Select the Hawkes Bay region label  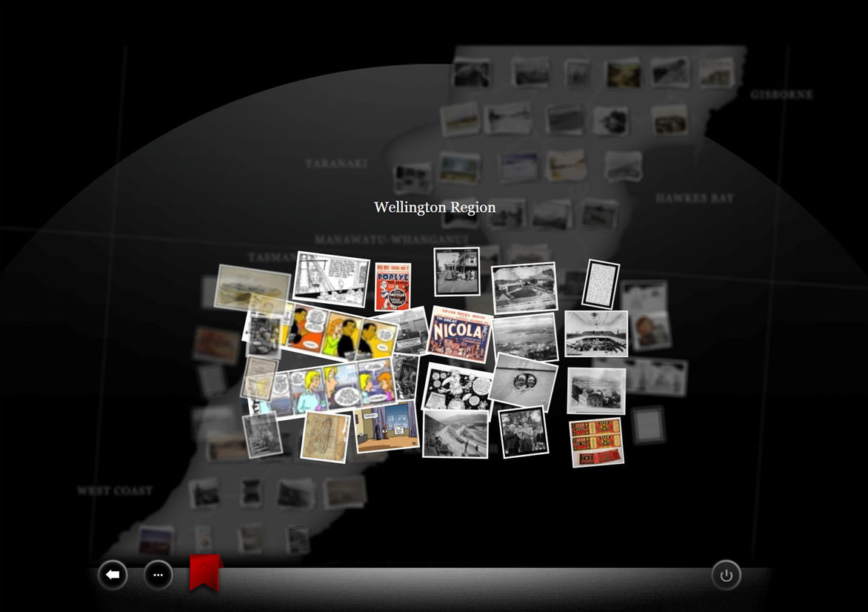694,199
